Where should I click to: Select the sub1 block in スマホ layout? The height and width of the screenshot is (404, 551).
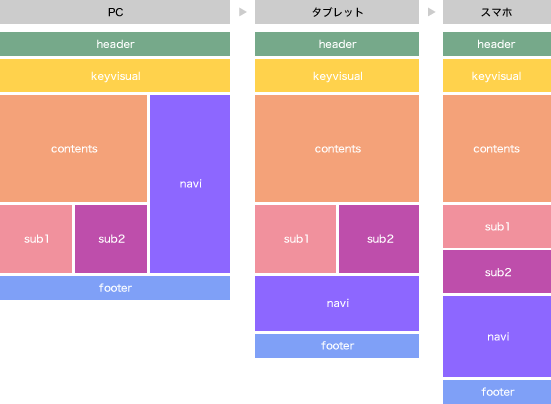(497, 227)
